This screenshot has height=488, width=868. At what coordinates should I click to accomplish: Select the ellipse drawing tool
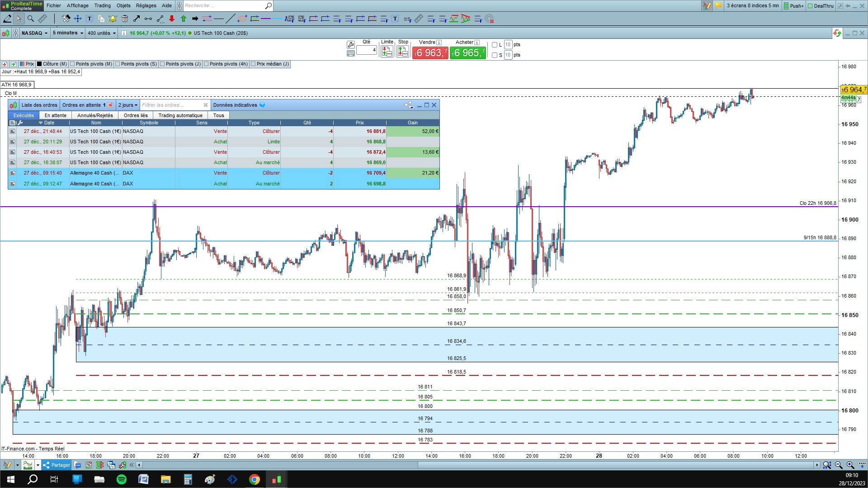242,19
